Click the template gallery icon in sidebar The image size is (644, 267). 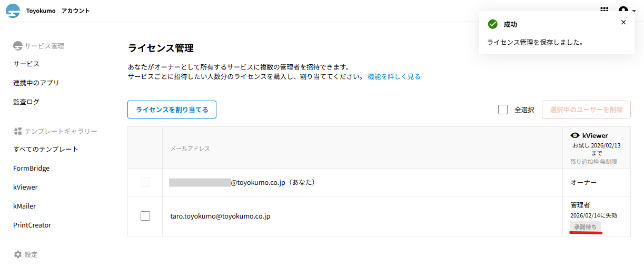coord(18,131)
